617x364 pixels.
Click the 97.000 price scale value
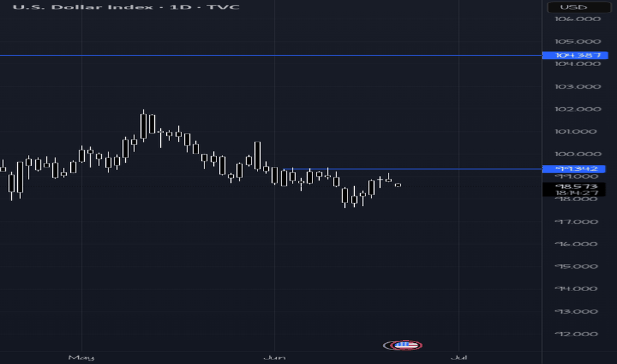click(x=577, y=222)
